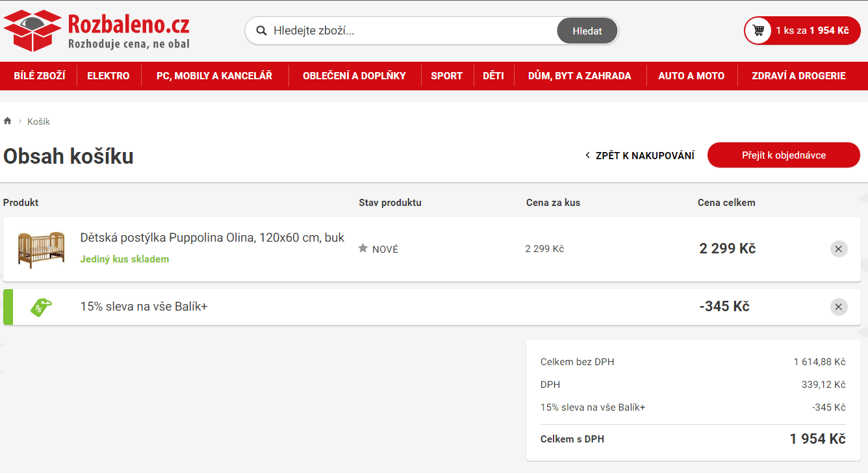Remove the 15% Balík+ discount
The width and height of the screenshot is (868, 473).
click(838, 307)
